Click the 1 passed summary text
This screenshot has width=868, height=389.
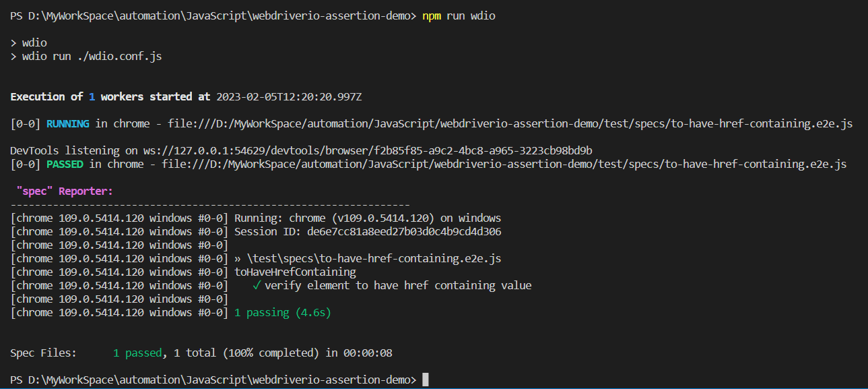pos(136,353)
